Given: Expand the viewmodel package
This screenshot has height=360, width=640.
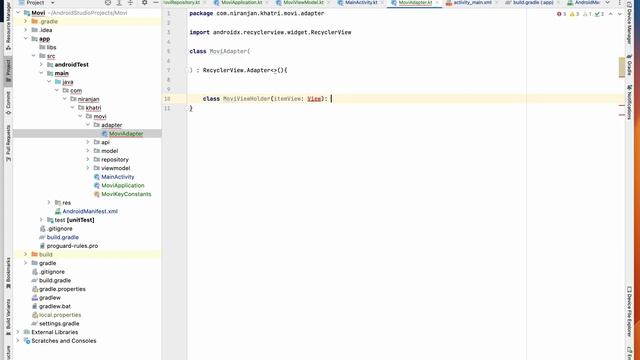Looking at the screenshot, I should 88,168.
